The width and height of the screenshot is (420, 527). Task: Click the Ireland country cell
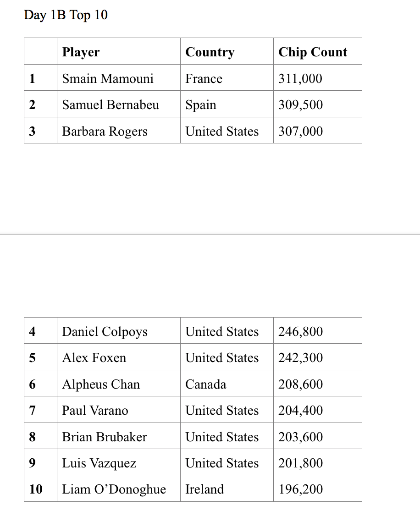tap(227, 489)
